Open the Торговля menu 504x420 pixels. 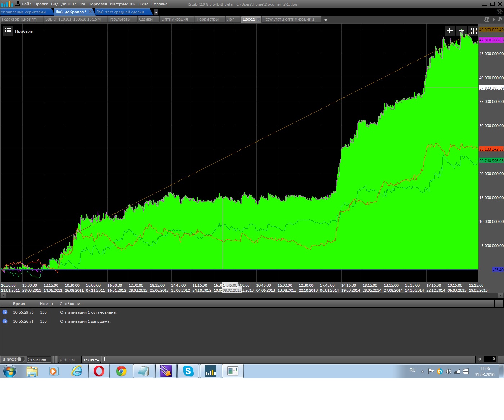point(98,4)
